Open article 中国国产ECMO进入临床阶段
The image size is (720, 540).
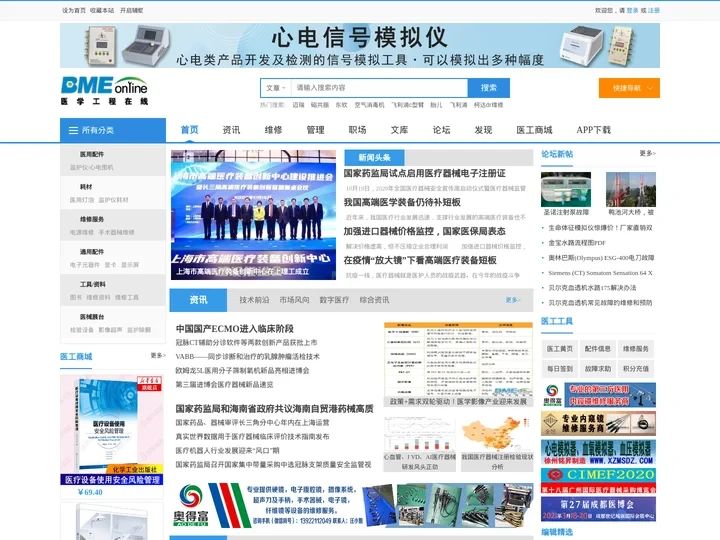235,329
